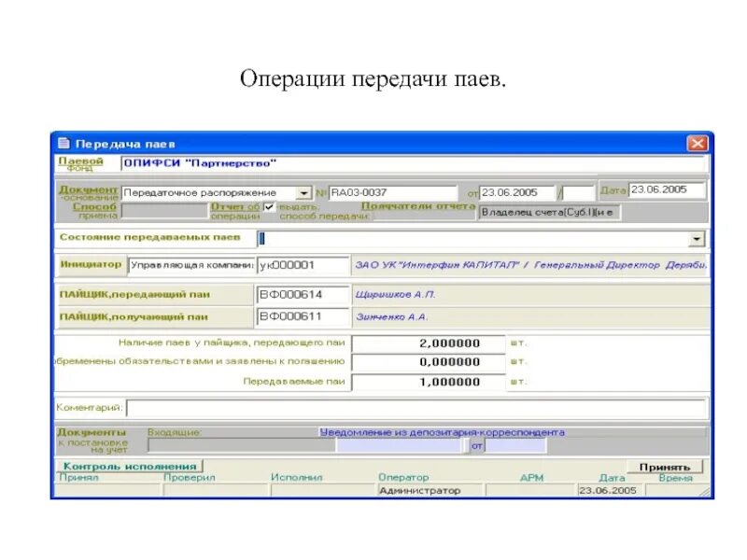Viewport: 747px width, 560px height.
Task: Click the Получатели отчета label
Action: (x=418, y=206)
